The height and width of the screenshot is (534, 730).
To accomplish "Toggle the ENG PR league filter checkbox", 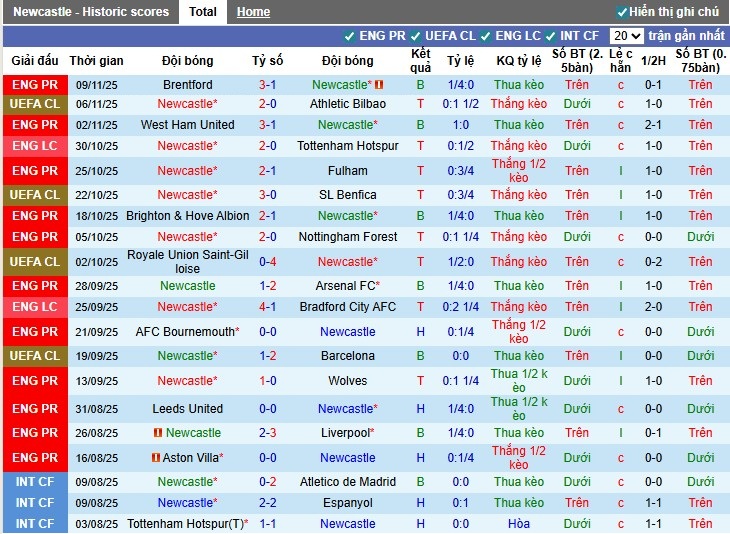I will tap(349, 36).
